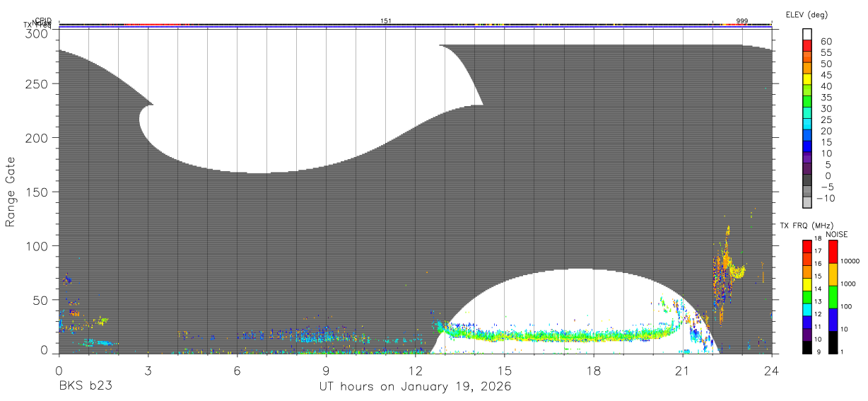This screenshot has height=401, width=868.
Task: Click the red top swatch of the NOISE legend
Action: pos(833,252)
